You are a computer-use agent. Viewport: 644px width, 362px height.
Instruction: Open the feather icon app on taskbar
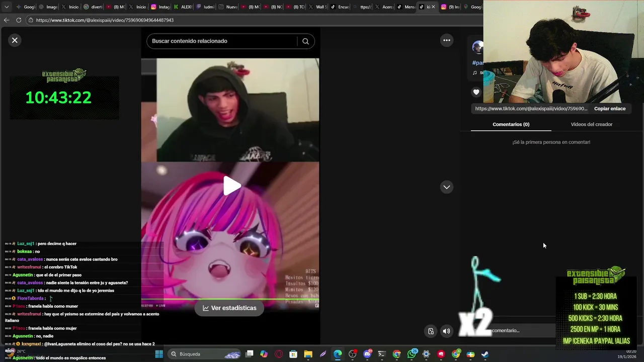323,354
